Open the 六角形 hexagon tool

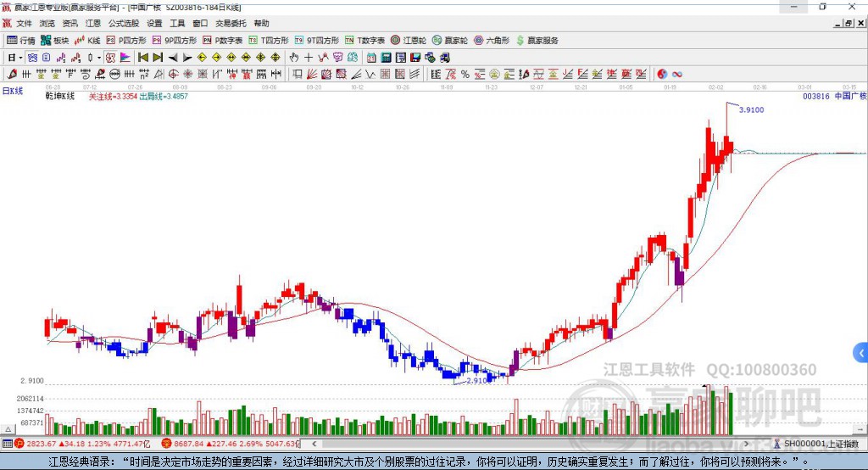click(492, 41)
